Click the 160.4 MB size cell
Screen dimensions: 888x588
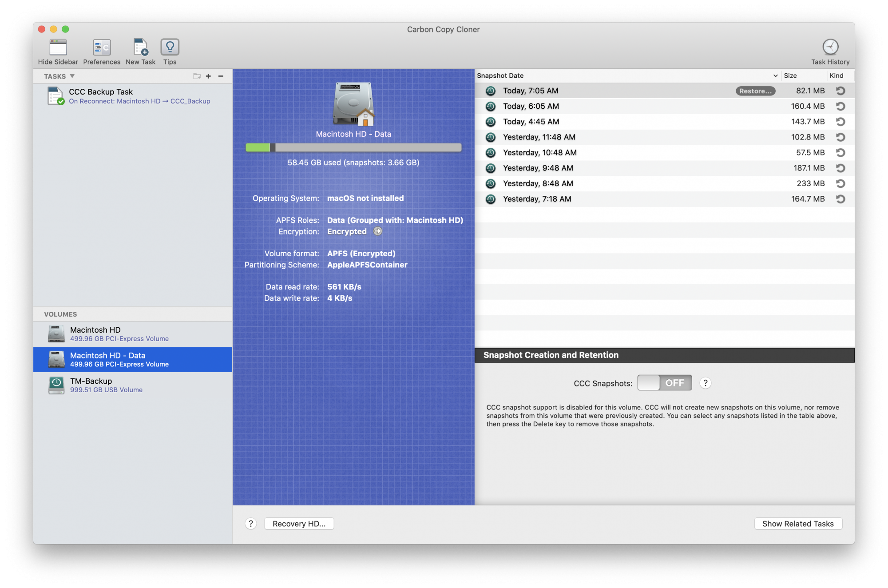(x=808, y=107)
